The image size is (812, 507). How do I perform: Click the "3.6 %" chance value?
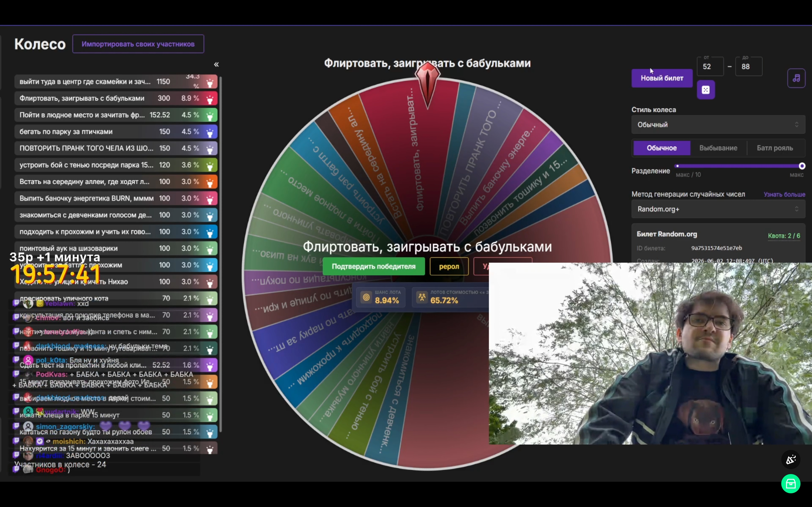[x=190, y=165]
